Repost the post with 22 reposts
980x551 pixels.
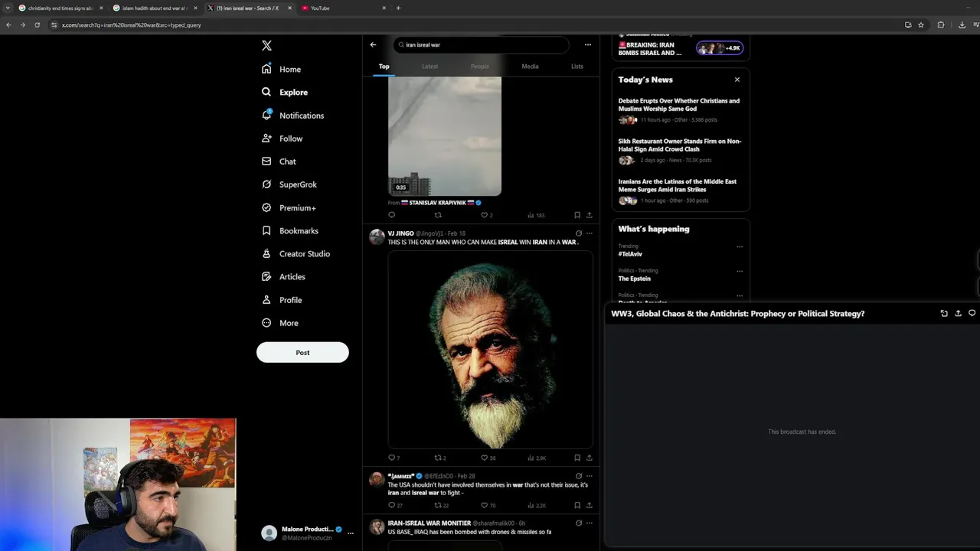[442, 505]
